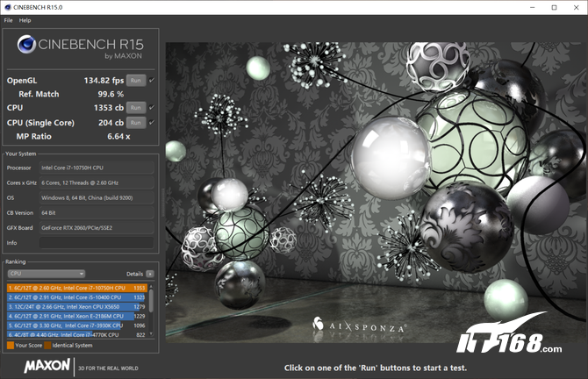Click the Identical System legend swatch

pyautogui.click(x=49, y=346)
